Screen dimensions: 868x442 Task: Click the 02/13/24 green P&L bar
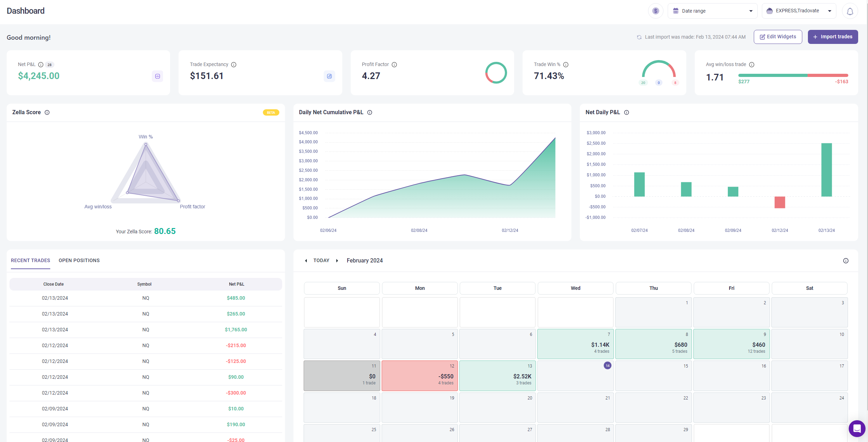[x=826, y=170]
